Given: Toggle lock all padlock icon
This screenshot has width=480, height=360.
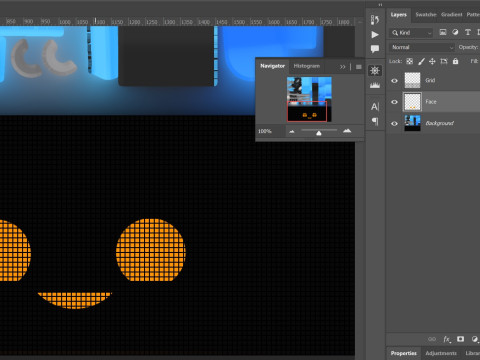Looking at the screenshot, I should [455, 61].
